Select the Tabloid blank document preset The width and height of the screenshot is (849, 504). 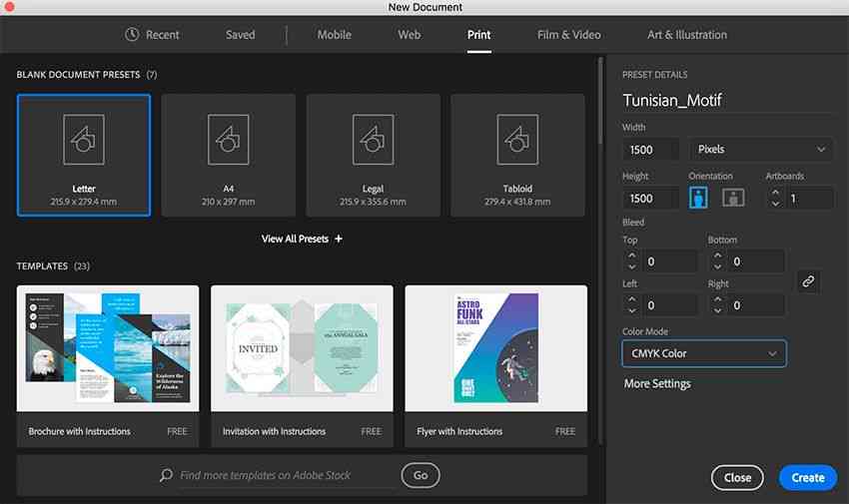pos(517,156)
